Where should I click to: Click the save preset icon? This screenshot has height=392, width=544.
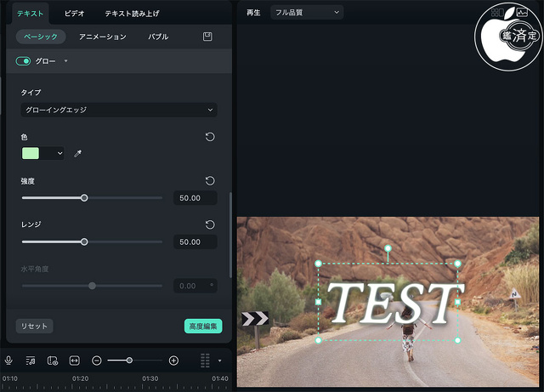coord(207,37)
